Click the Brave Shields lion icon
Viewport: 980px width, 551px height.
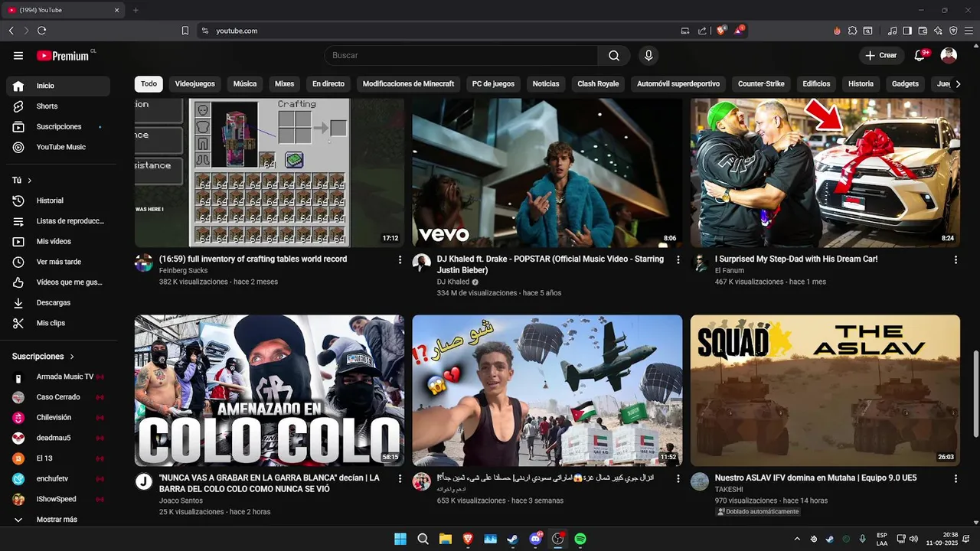(721, 31)
